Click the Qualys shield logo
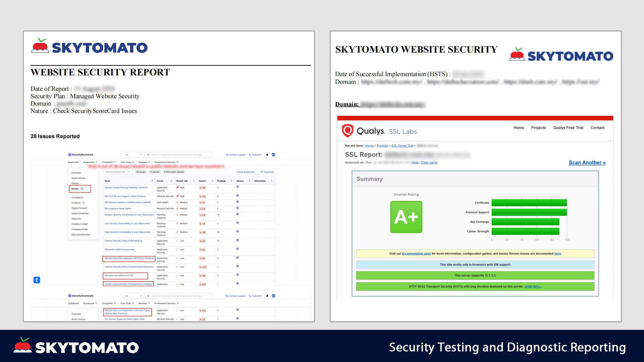Viewport: 644px width, 362px height. coord(347,131)
